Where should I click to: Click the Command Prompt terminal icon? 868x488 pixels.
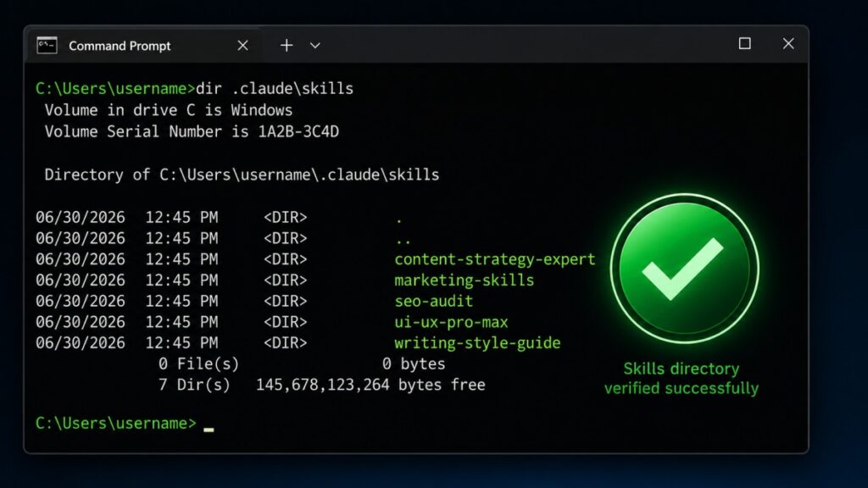47,46
